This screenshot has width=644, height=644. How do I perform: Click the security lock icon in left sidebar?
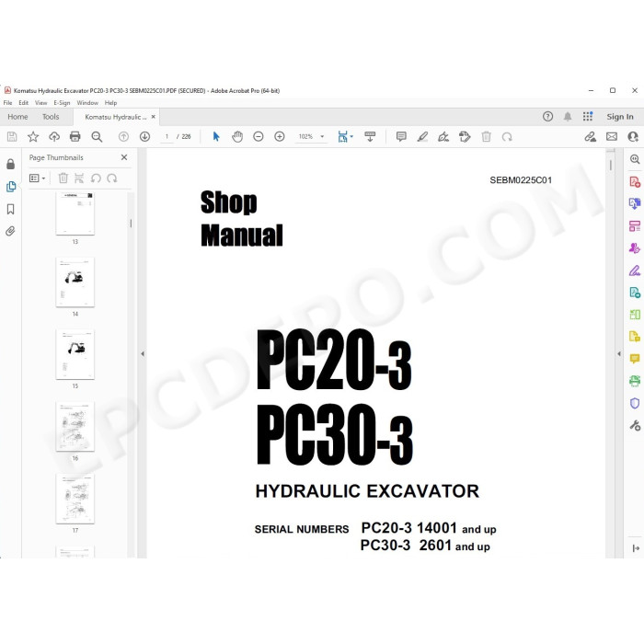tap(11, 165)
